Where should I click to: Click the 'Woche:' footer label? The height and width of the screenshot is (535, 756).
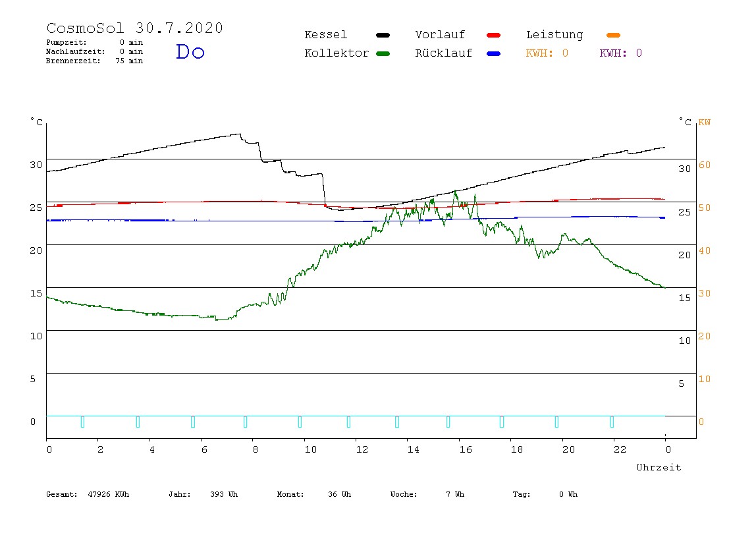tap(404, 494)
